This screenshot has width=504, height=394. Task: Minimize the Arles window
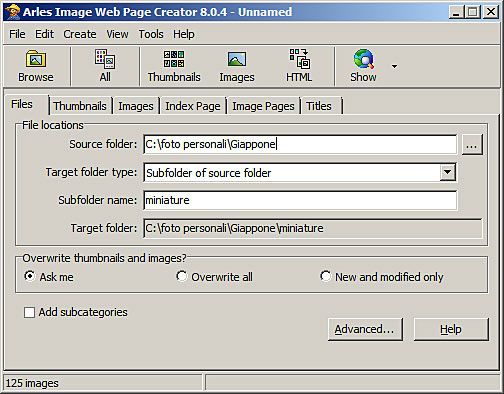(x=456, y=12)
